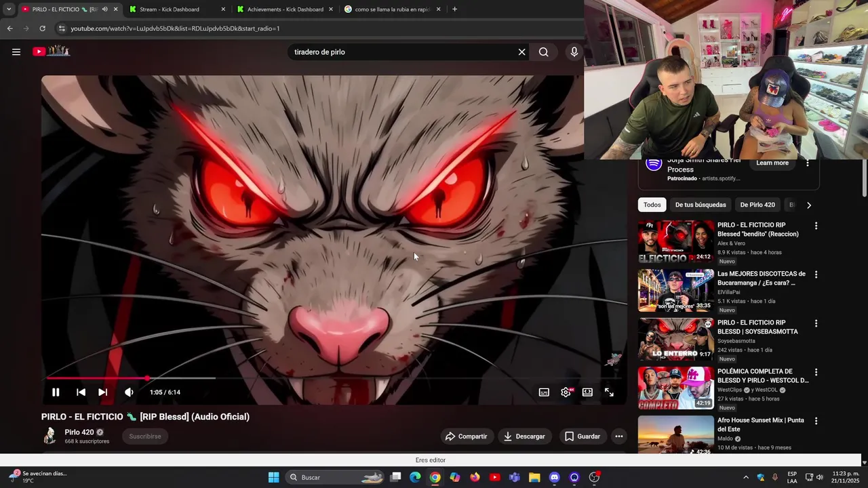The image size is (868, 488).
Task: Click the Suscribirse button
Action: click(145, 436)
